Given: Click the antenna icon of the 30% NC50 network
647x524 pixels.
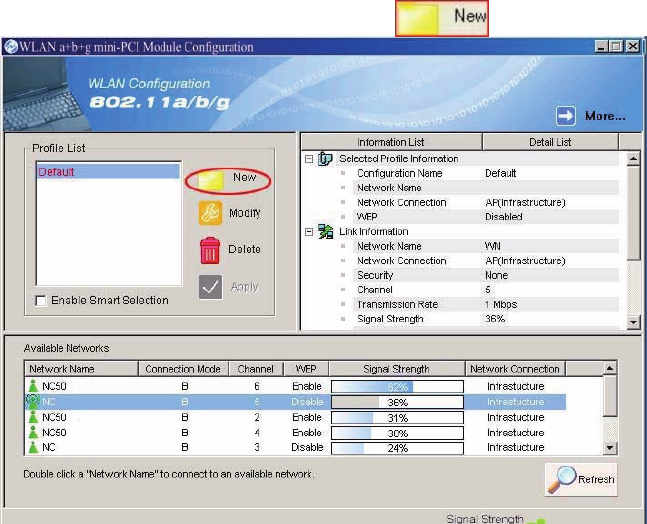Looking at the screenshot, I should pos(33,432).
